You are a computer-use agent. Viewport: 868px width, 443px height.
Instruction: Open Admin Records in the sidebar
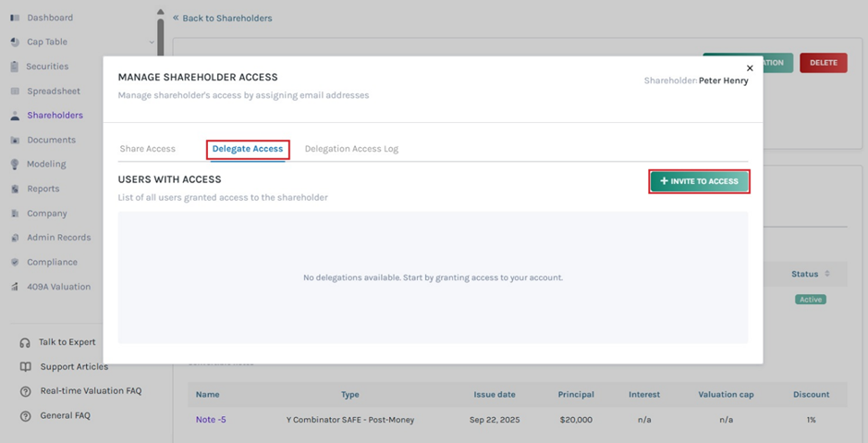point(58,238)
